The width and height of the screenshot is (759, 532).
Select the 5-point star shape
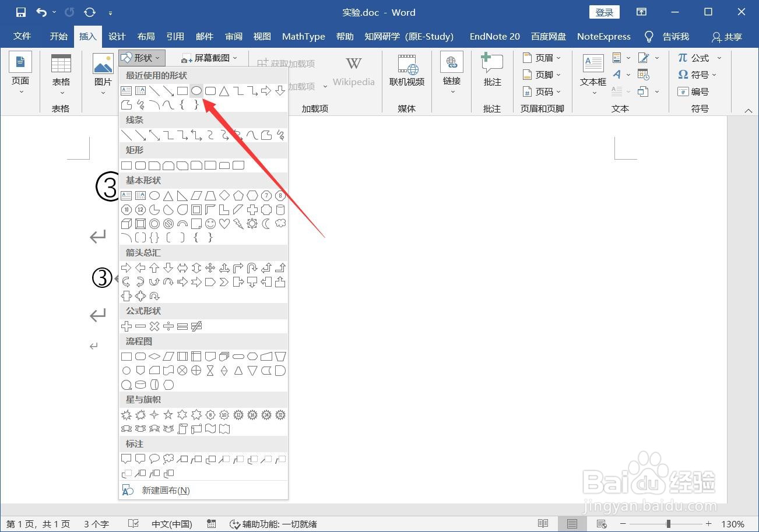click(x=168, y=415)
